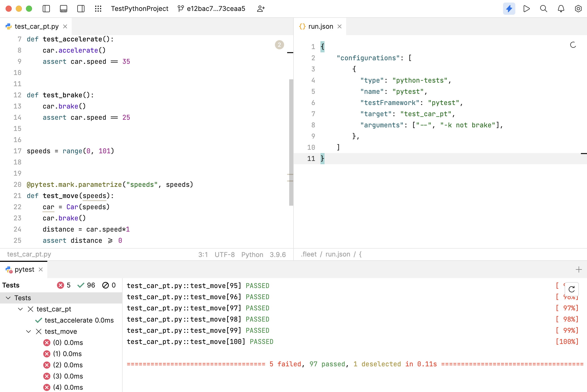The image size is (587, 392).
Task: Click the JSON braces icon on run.json tab
Action: point(302,26)
